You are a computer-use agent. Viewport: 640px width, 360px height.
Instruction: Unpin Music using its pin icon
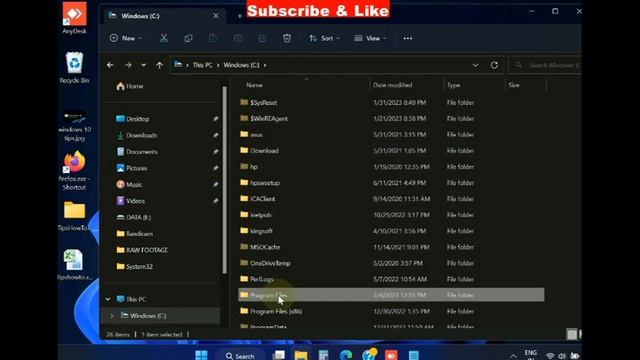pyautogui.click(x=215, y=184)
